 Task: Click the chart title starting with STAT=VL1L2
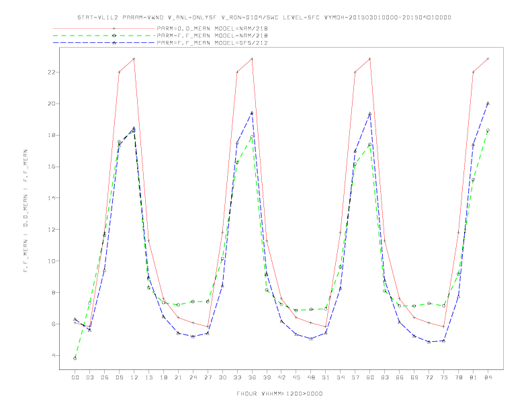click(264, 17)
